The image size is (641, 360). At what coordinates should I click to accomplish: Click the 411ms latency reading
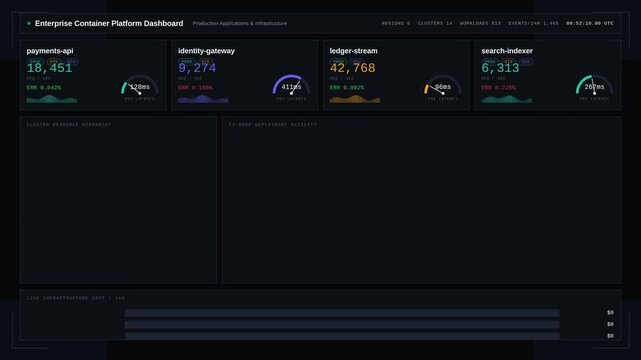pyautogui.click(x=291, y=87)
